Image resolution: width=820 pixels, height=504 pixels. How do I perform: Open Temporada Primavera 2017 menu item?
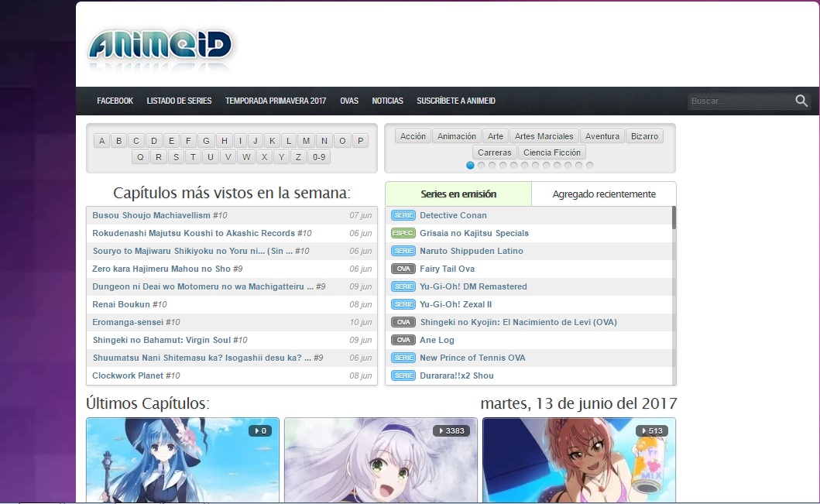[x=276, y=101]
